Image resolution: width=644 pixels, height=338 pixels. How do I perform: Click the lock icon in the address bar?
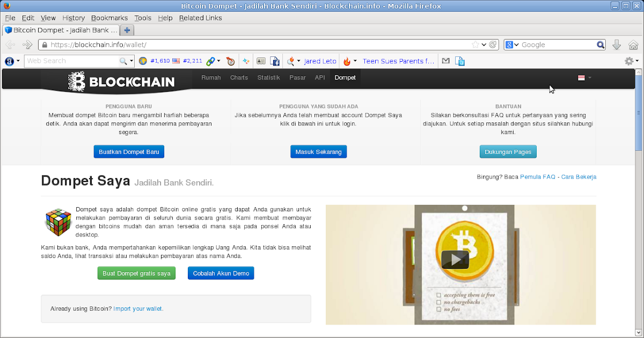click(x=45, y=45)
